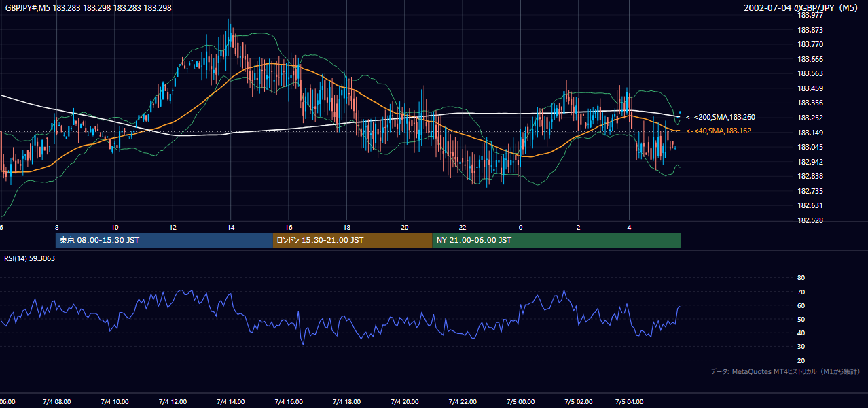868x408 pixels.
Task: Click price axis value 182.838
Action: [x=810, y=176]
